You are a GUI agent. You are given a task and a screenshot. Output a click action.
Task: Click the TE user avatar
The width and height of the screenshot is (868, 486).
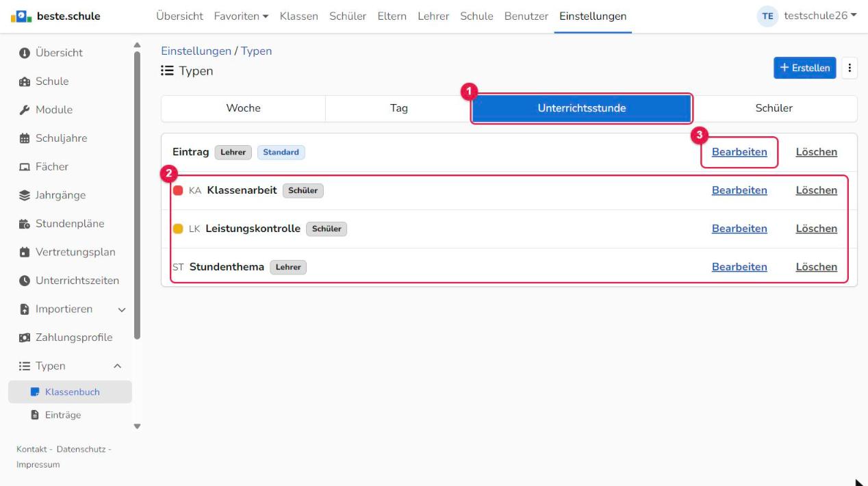(767, 16)
